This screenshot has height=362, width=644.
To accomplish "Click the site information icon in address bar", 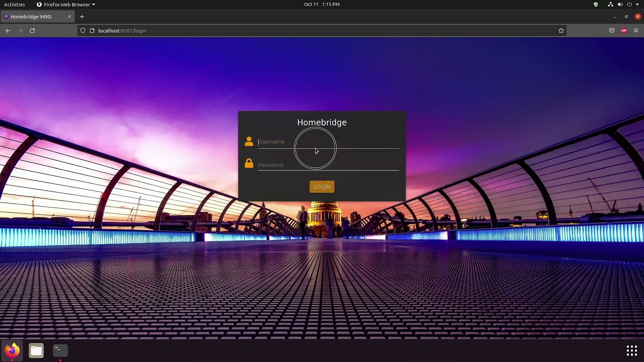I will point(92,31).
